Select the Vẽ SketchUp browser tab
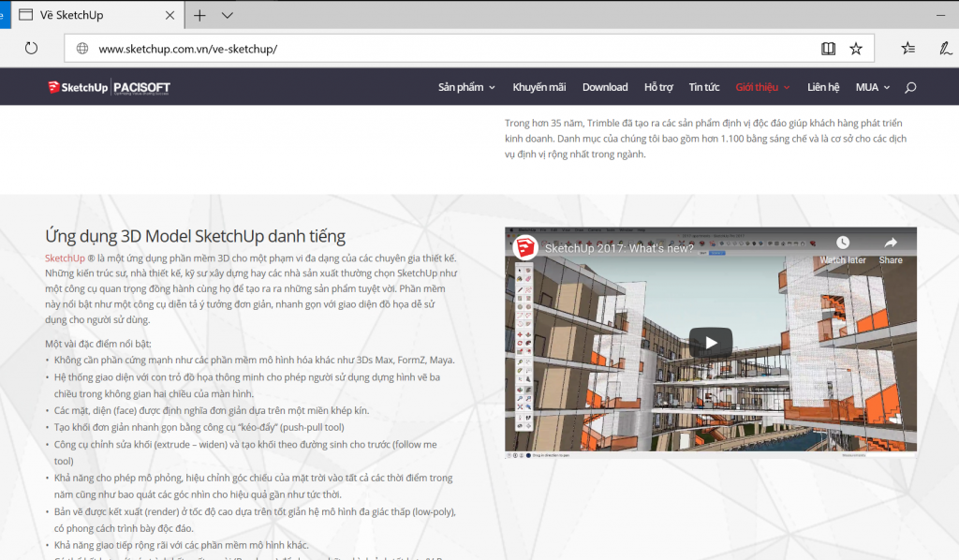 (x=97, y=15)
